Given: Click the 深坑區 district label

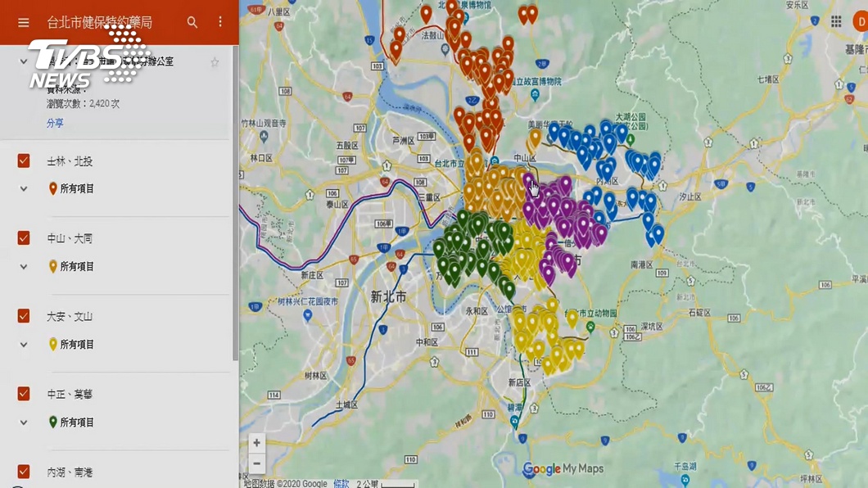Looking at the screenshot, I should (651, 327).
